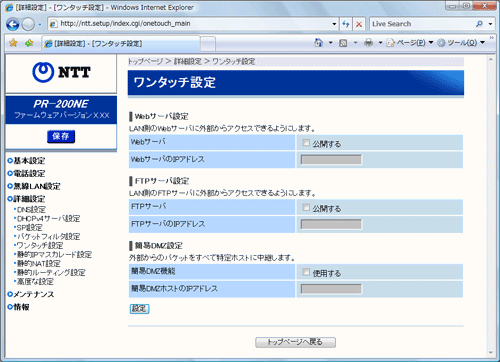The image size is (500, 362).
Task: Expand the 電話設定 menu section
Action: 27,174
